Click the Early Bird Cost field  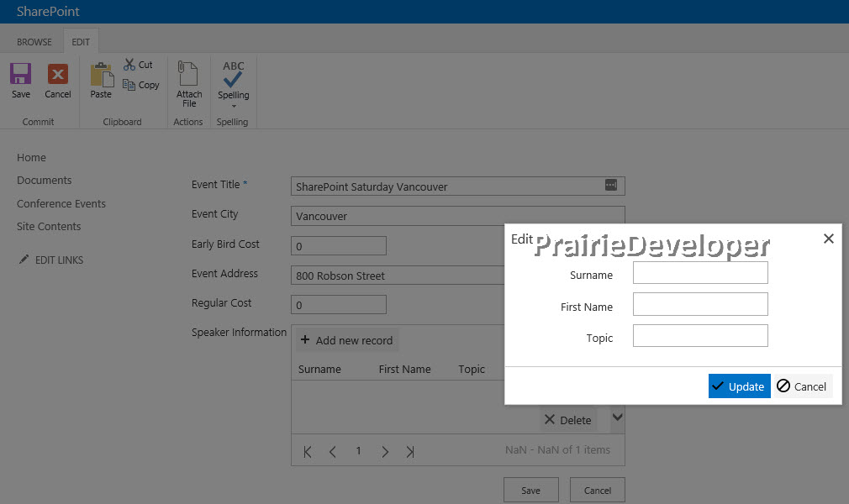click(x=339, y=246)
